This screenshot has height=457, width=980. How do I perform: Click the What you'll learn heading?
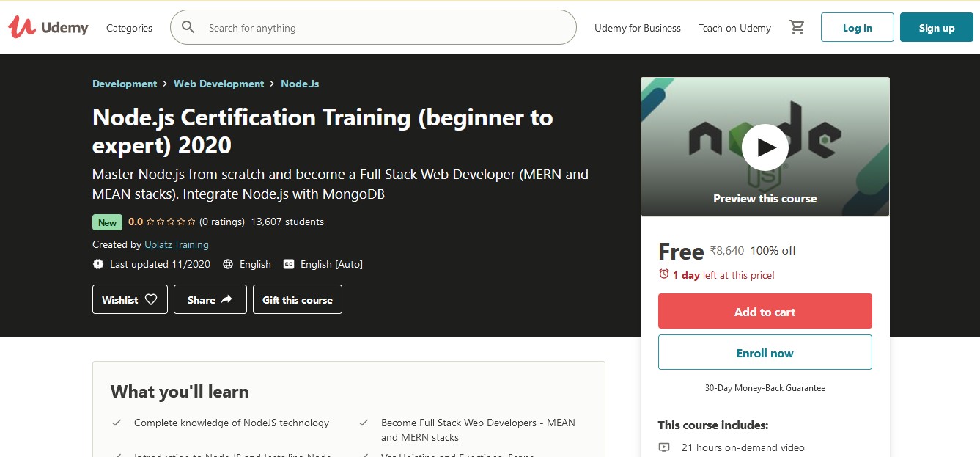click(x=180, y=392)
